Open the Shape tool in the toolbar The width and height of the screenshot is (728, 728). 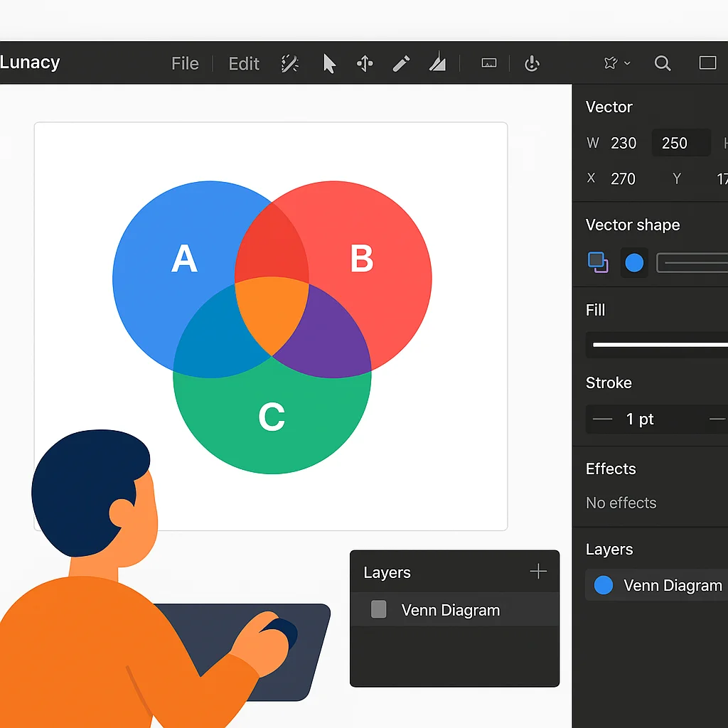(437, 63)
